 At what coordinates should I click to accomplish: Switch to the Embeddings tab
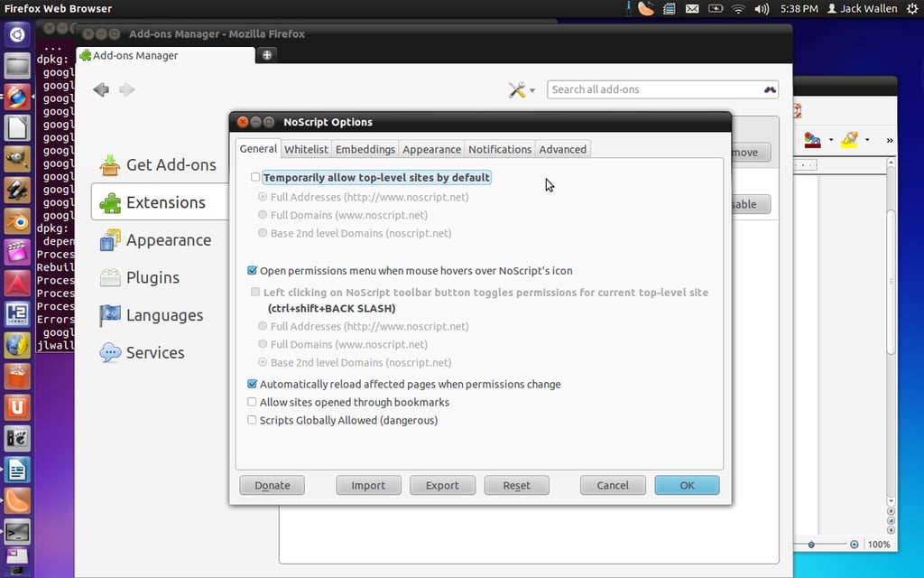365,149
